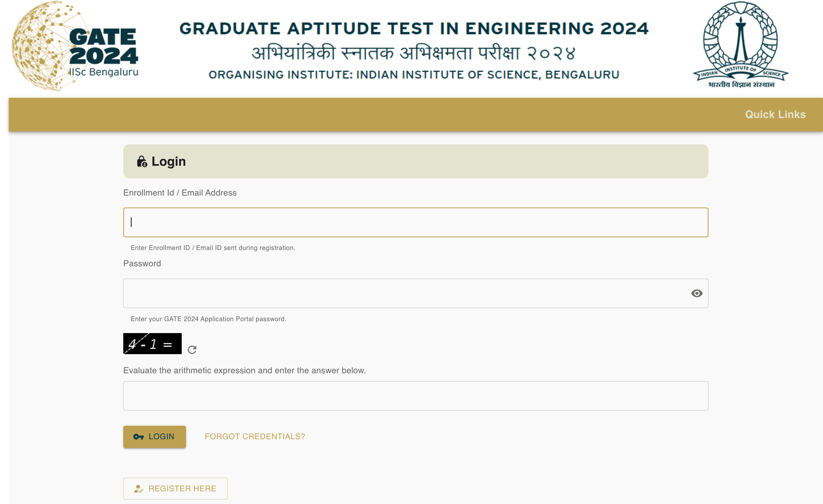Click the Graduate Aptitude Test in Engineering 2024 title
Image resolution: width=823 pixels, height=504 pixels.
click(x=414, y=29)
